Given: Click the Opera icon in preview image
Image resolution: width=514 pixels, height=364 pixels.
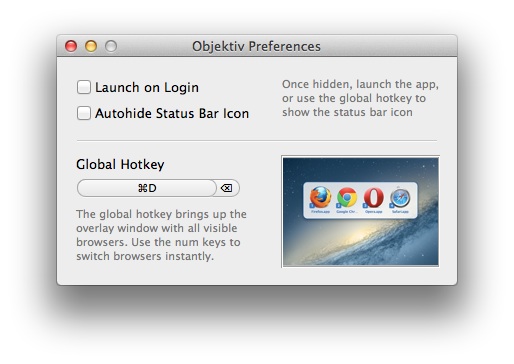Looking at the screenshot, I should point(374,197).
